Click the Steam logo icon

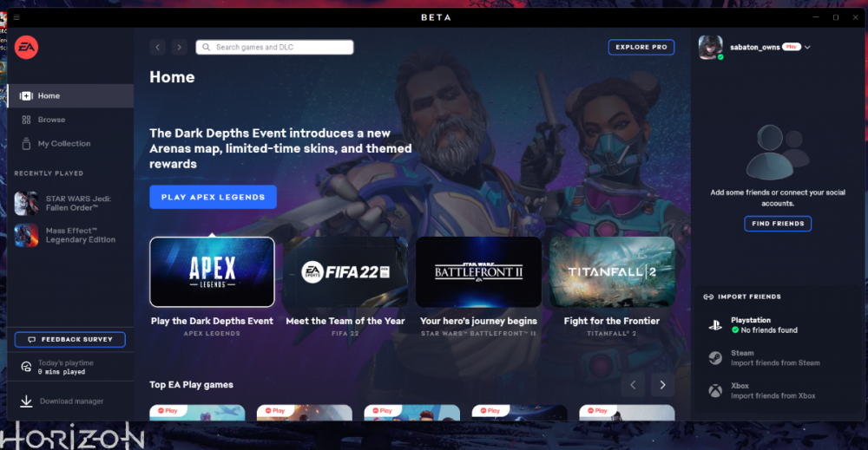tap(715, 358)
